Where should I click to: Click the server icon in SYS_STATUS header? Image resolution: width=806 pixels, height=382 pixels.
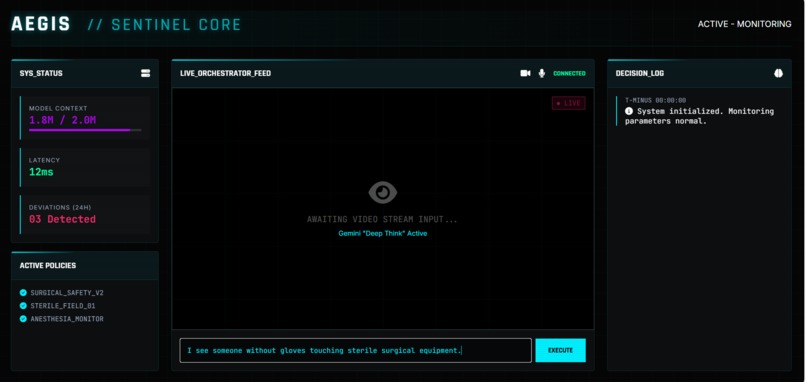pos(145,74)
